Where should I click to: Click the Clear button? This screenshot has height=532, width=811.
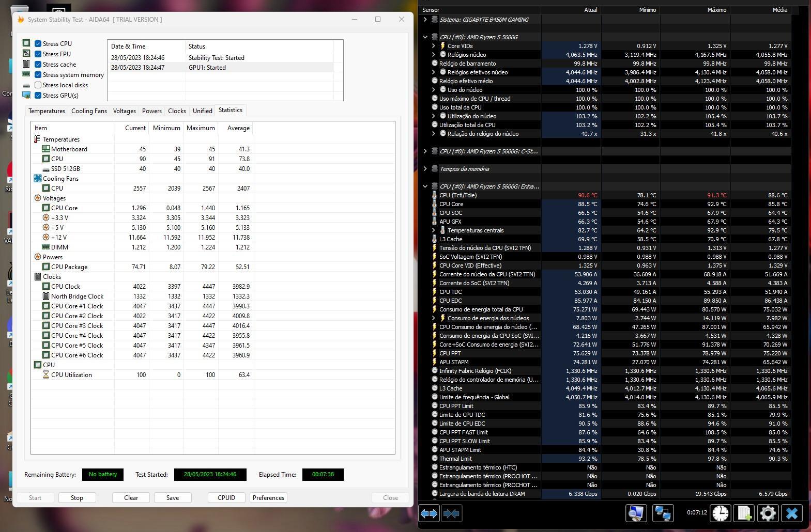tap(131, 498)
